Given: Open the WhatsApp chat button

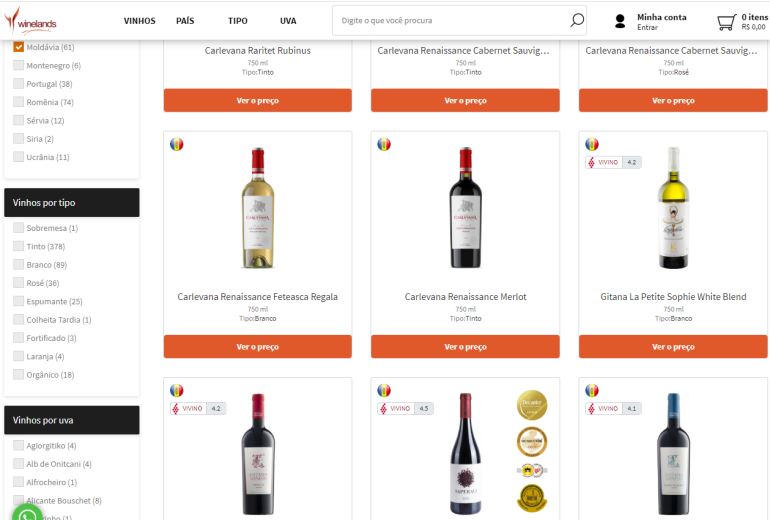Looking at the screenshot, I should pos(27,514).
